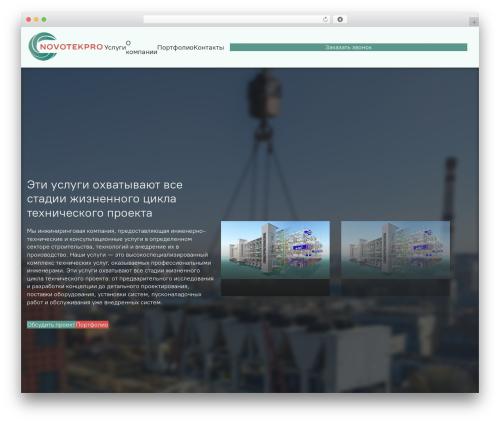Open the Контакты menu item
Image resolution: width=500 pixels, height=423 pixels.
click(x=209, y=47)
